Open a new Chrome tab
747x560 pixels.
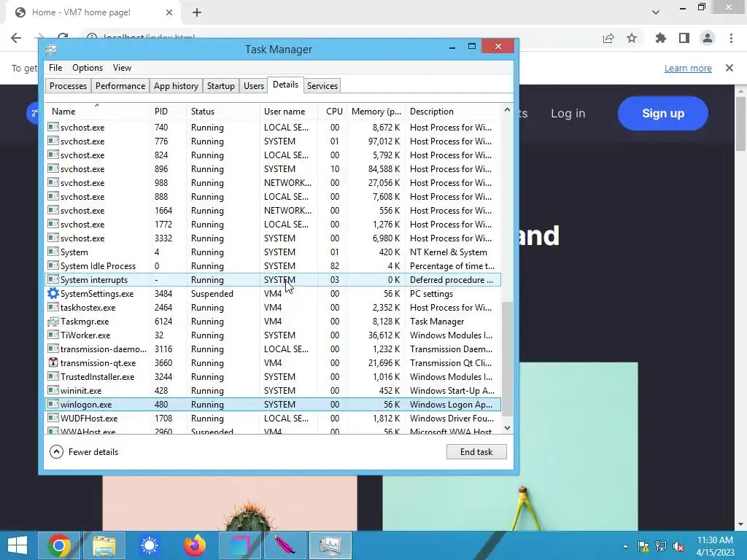pos(197,12)
